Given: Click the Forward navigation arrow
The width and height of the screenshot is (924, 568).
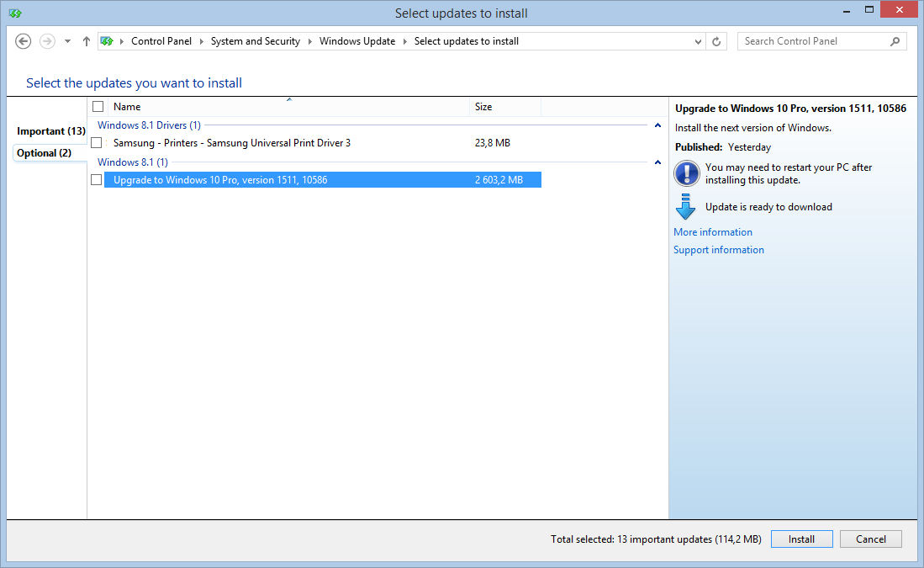Looking at the screenshot, I should 47,41.
